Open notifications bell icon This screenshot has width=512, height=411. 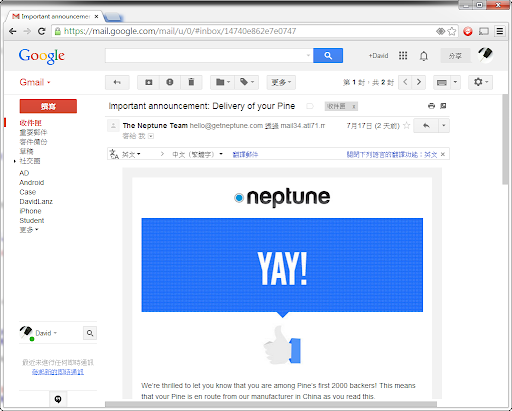click(x=424, y=56)
